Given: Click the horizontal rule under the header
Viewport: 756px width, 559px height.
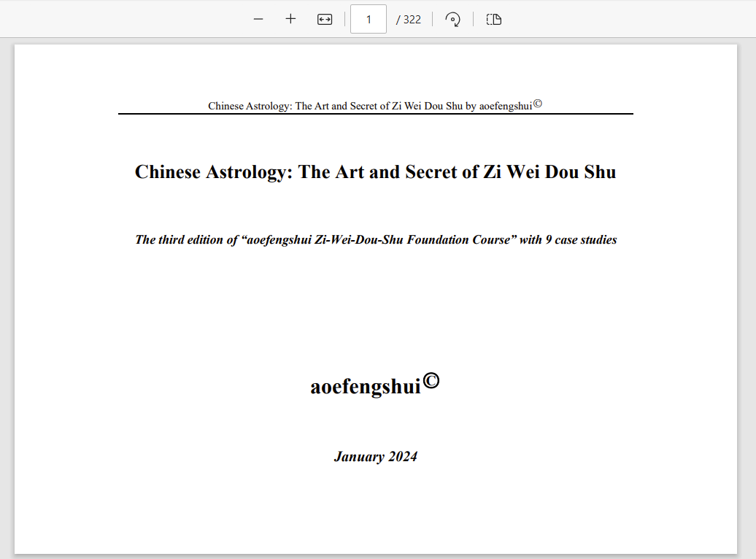Looking at the screenshot, I should click(x=375, y=114).
